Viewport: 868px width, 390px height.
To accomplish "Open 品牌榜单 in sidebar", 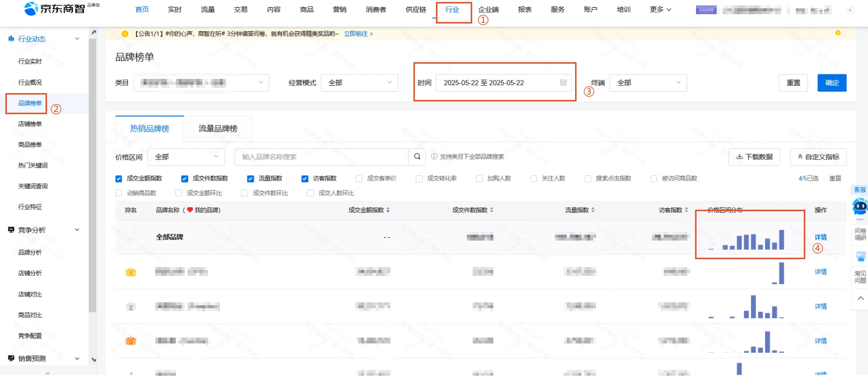I will click(x=30, y=103).
